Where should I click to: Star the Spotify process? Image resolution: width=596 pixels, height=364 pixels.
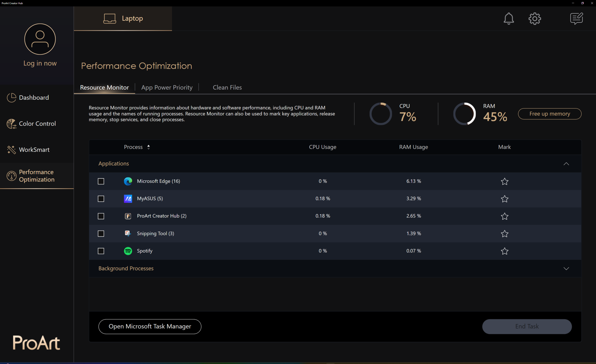(504, 251)
